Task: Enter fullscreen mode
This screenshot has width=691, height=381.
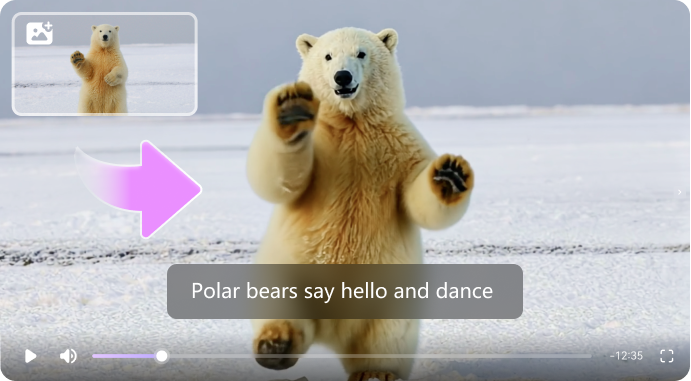Action: tap(666, 356)
